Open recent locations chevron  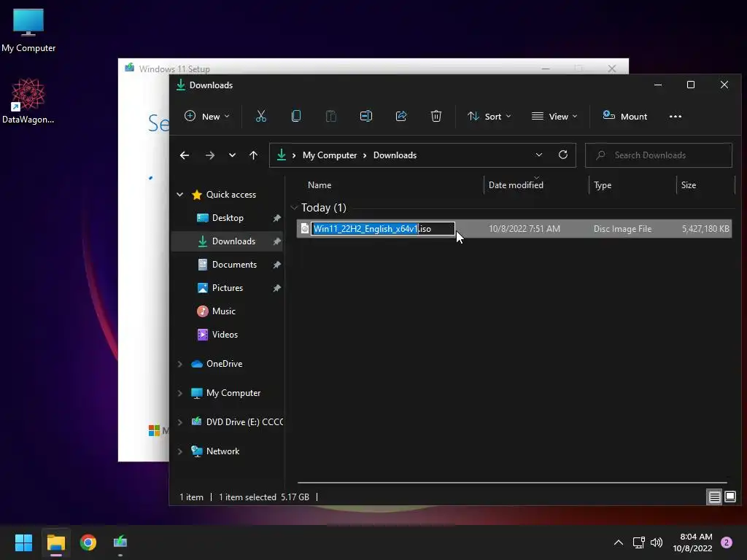coord(232,155)
